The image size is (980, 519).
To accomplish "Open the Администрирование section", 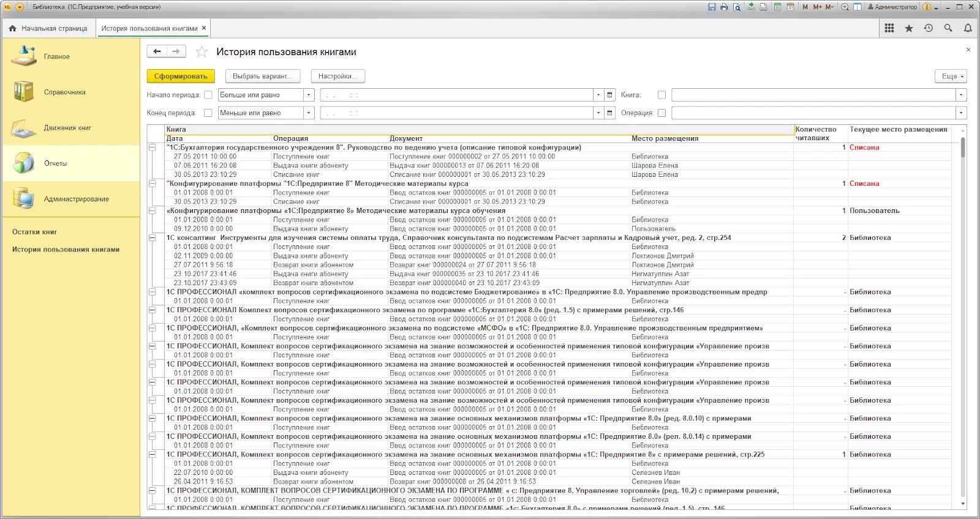I will point(71,199).
